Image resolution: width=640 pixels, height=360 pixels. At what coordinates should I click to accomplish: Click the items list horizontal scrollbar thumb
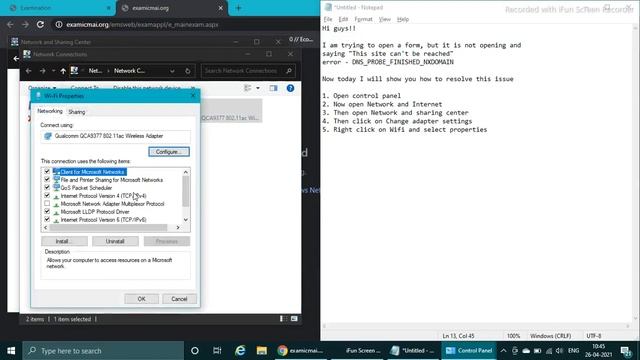tap(108, 227)
